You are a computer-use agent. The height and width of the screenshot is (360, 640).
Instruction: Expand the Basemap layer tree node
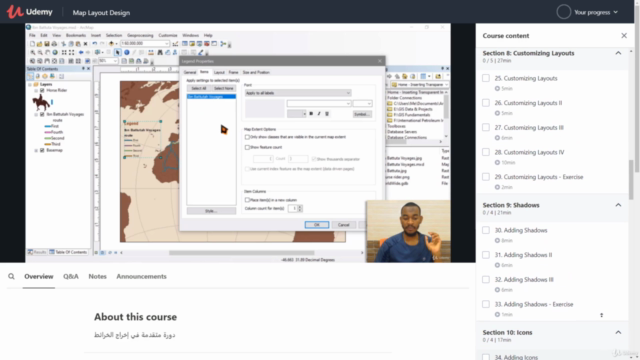(x=36, y=151)
